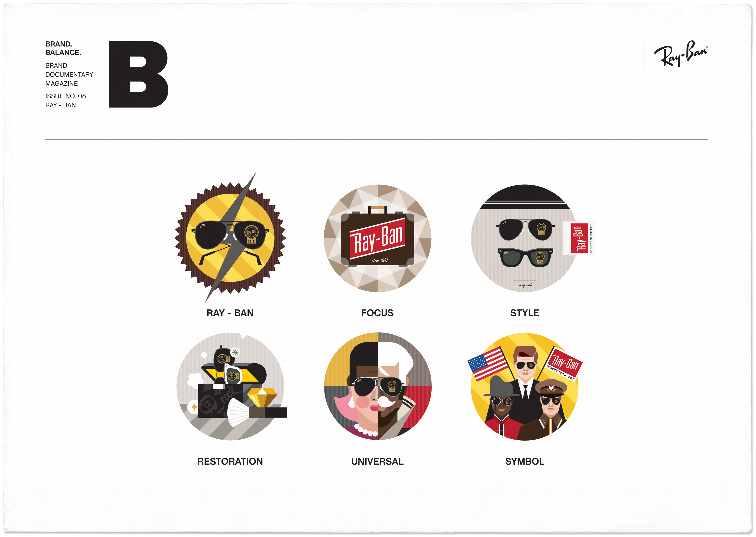This screenshot has height=537, width=756.
Task: Click the UNIVERSAL caption
Action: point(377,461)
